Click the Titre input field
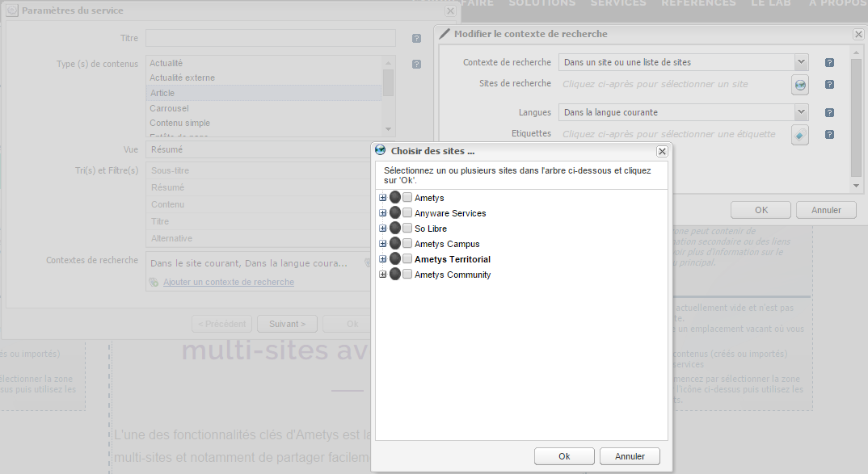 click(x=271, y=38)
